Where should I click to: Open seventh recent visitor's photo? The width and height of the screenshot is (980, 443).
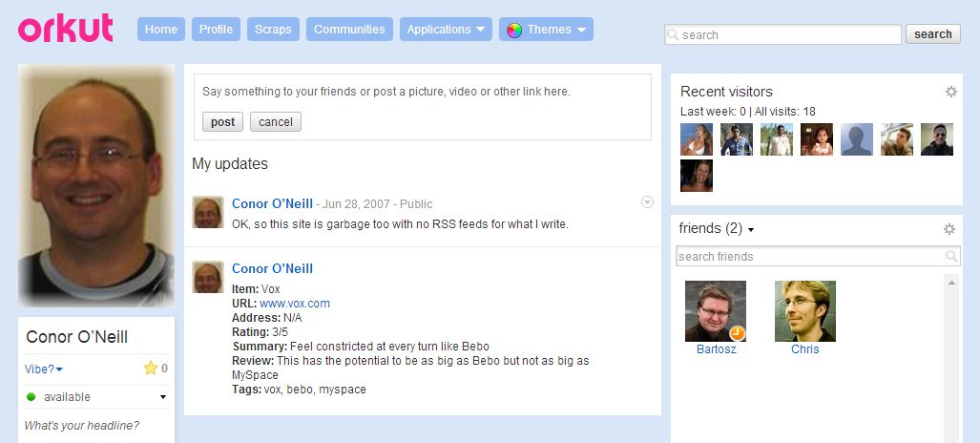pos(937,138)
